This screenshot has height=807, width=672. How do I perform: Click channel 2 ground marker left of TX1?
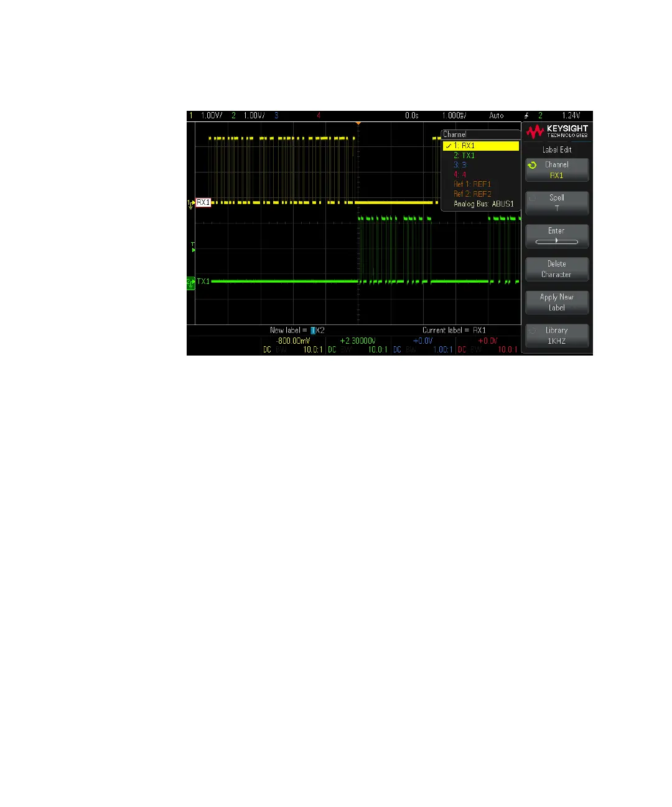[190, 282]
